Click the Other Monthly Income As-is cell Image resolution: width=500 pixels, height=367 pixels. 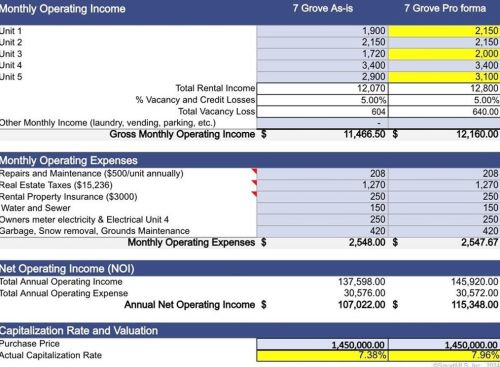click(322, 123)
